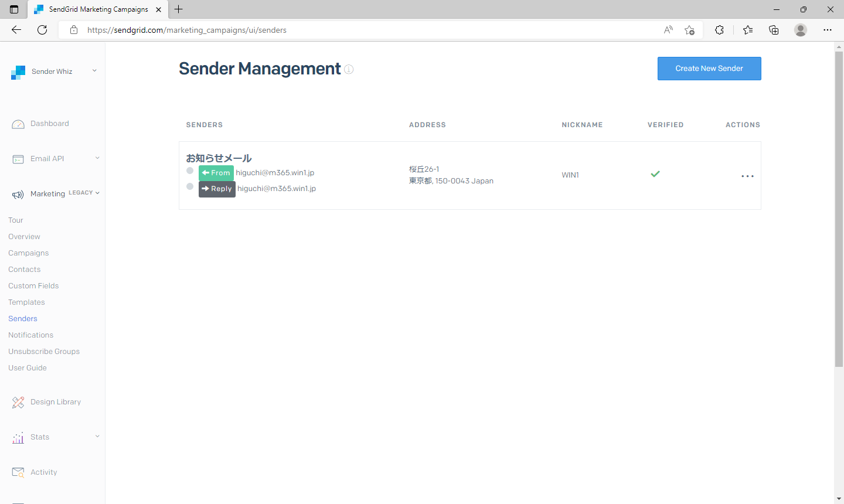Open Templates
The width and height of the screenshot is (844, 504).
tap(26, 302)
